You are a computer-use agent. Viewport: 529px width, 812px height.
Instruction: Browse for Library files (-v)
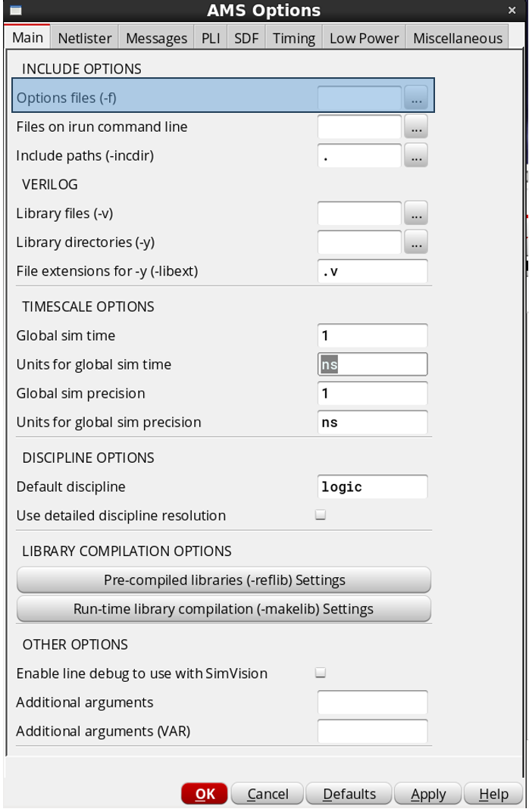[x=416, y=214]
